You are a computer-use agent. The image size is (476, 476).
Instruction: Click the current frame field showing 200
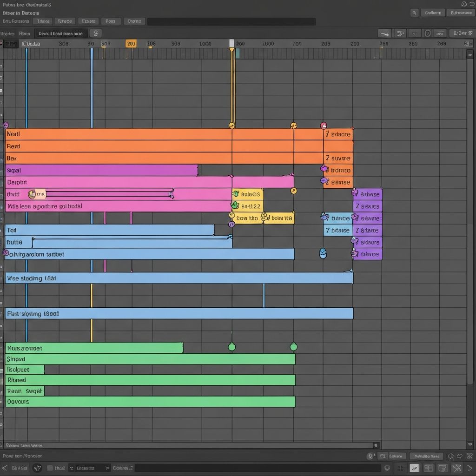pos(131,43)
